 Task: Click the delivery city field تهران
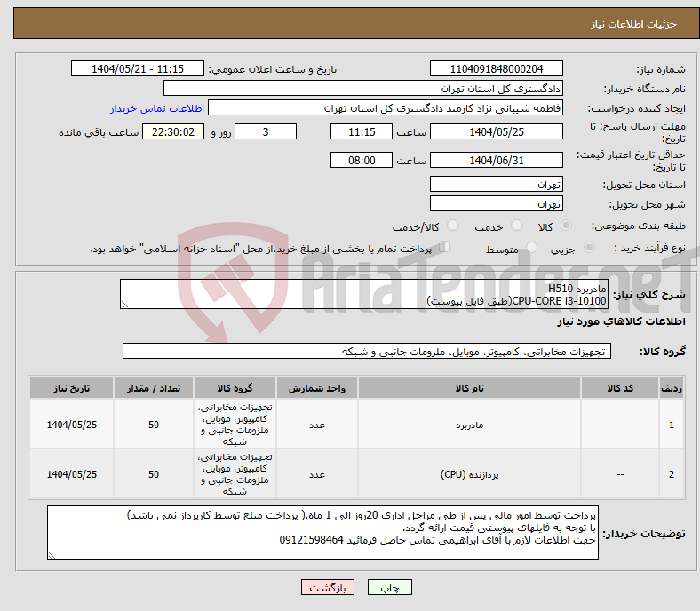pos(497,203)
